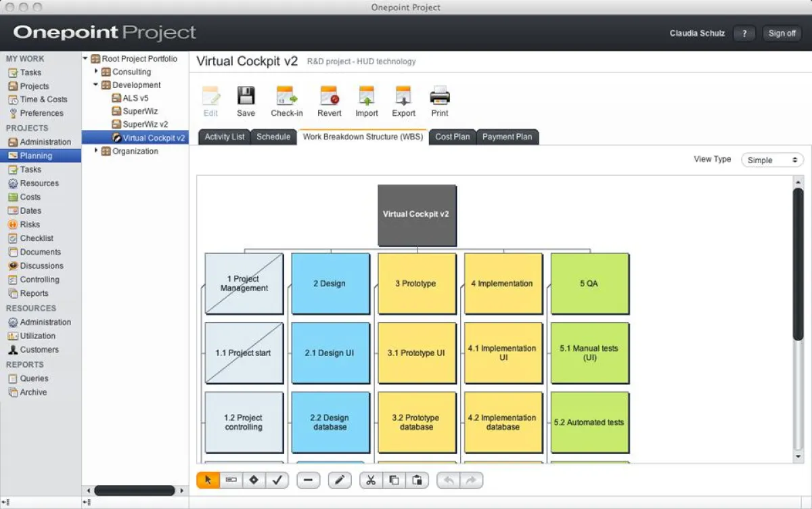
Task: Click the Claudia Schulz user name
Action: point(698,33)
